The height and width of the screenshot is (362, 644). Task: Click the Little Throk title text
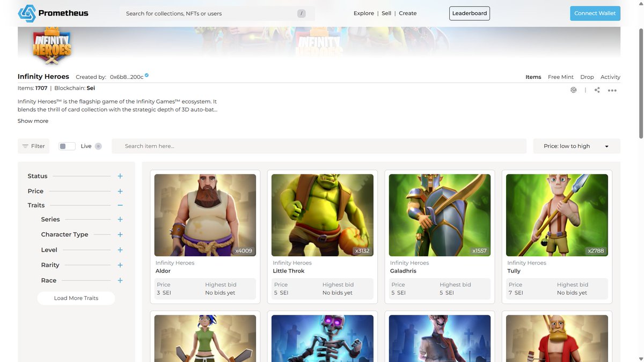(289, 271)
